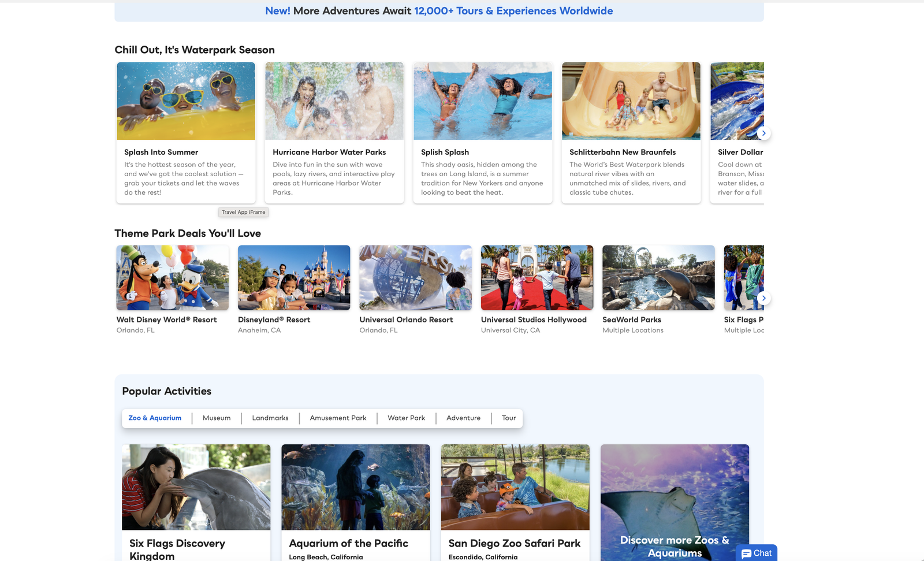This screenshot has height=561, width=924.
Task: Click the San Diego Zoo Safari Park title
Action: (x=515, y=544)
